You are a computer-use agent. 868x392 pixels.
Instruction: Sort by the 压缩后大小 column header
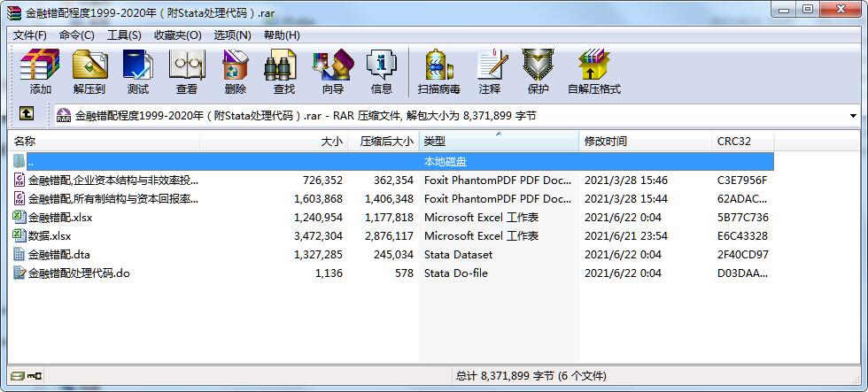point(384,141)
